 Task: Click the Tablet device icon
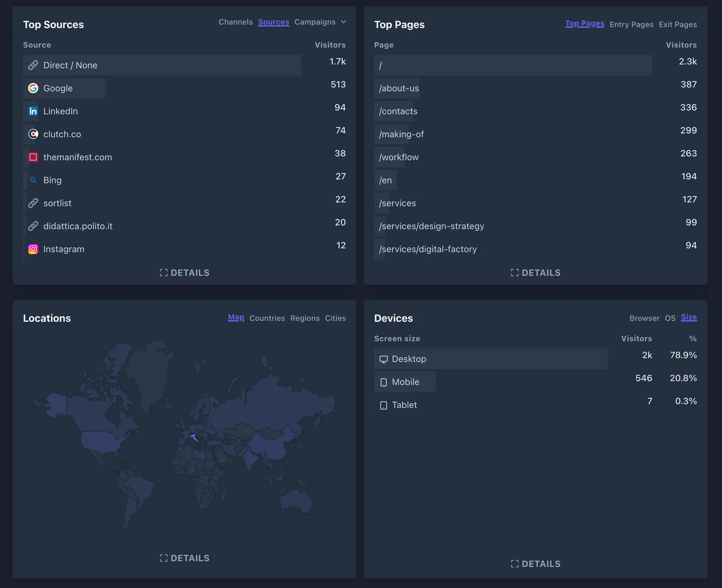coord(384,405)
